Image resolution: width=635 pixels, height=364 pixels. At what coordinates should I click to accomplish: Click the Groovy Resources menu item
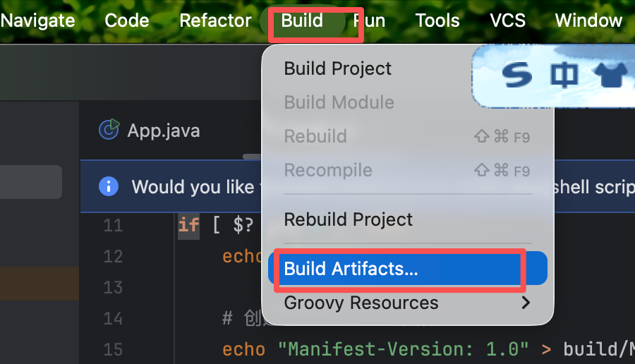361,303
